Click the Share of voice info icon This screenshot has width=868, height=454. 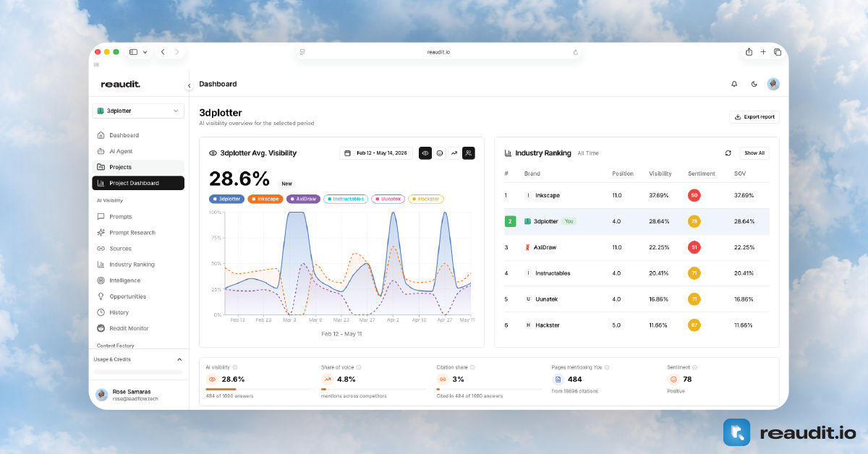pos(359,367)
